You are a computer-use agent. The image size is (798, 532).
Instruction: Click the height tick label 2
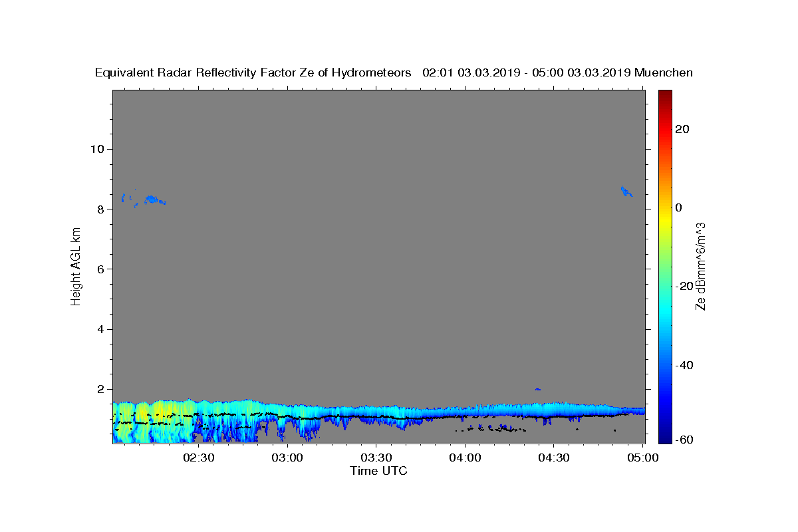click(99, 389)
